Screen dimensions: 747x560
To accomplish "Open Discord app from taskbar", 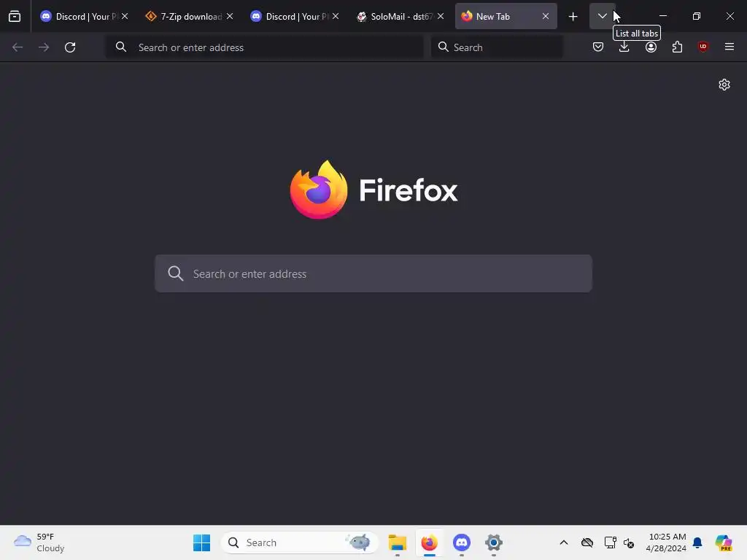I will click(462, 542).
